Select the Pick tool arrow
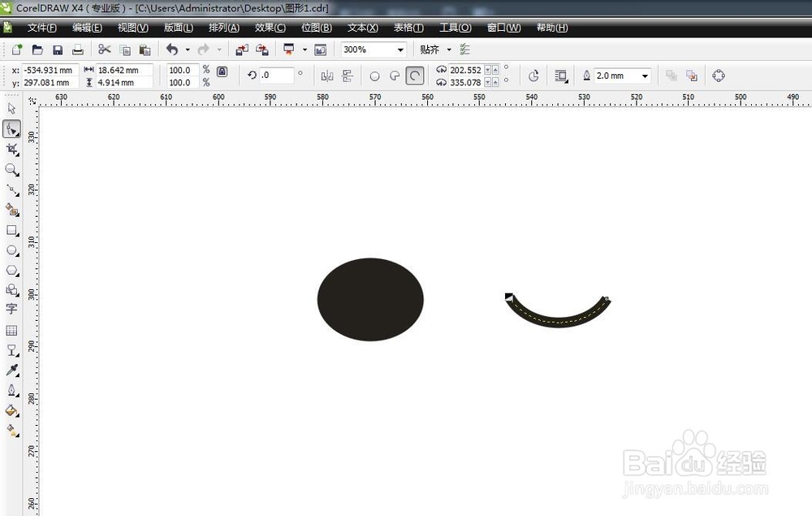 [x=12, y=108]
